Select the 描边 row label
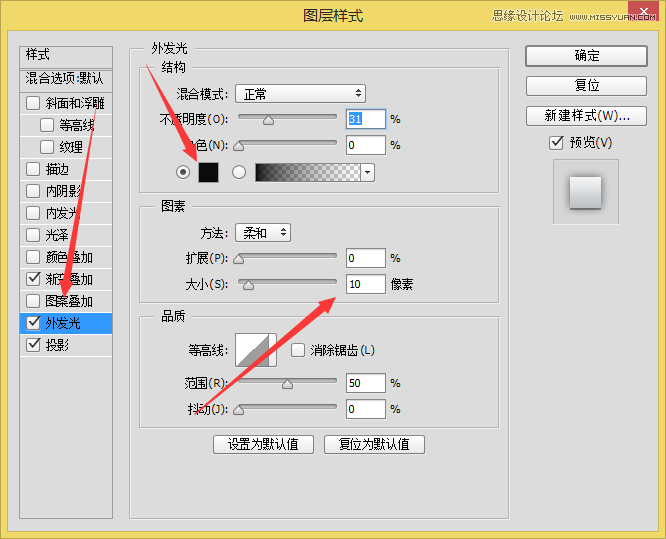The width and height of the screenshot is (666, 539). pyautogui.click(x=57, y=169)
